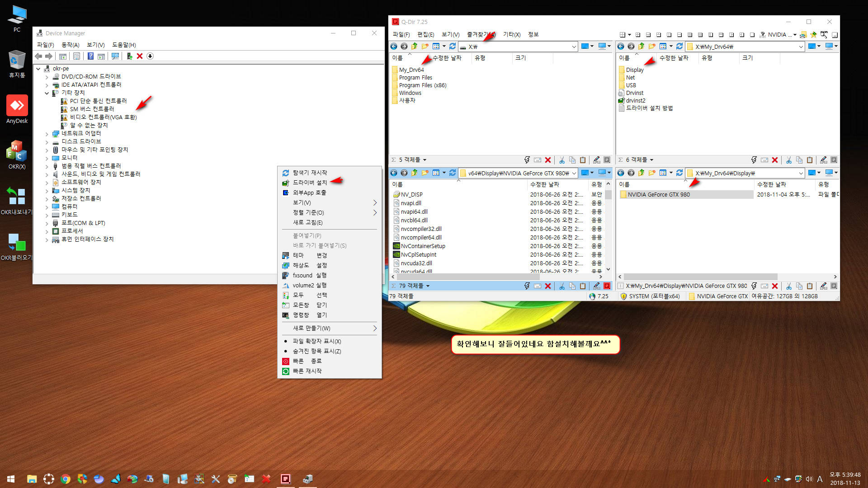Expand 디스크 드라이브 tree node
The width and height of the screenshot is (868, 488).
click(x=47, y=142)
